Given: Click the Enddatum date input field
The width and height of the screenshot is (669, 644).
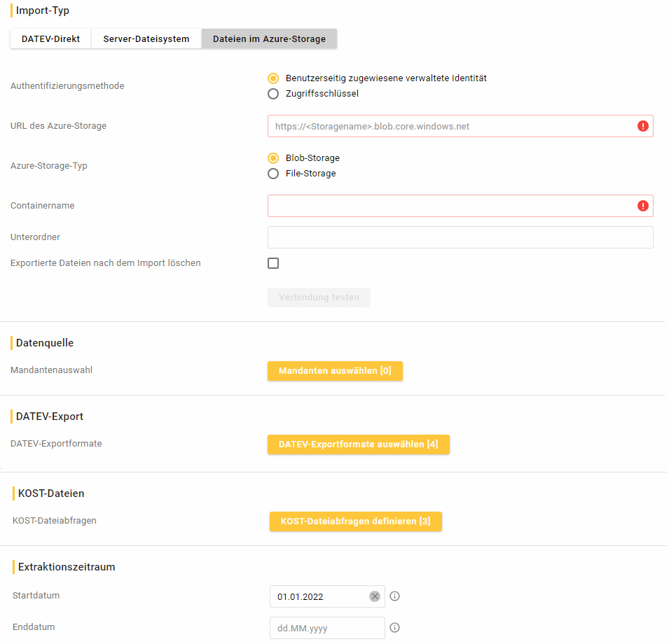Looking at the screenshot, I should click(x=326, y=628).
